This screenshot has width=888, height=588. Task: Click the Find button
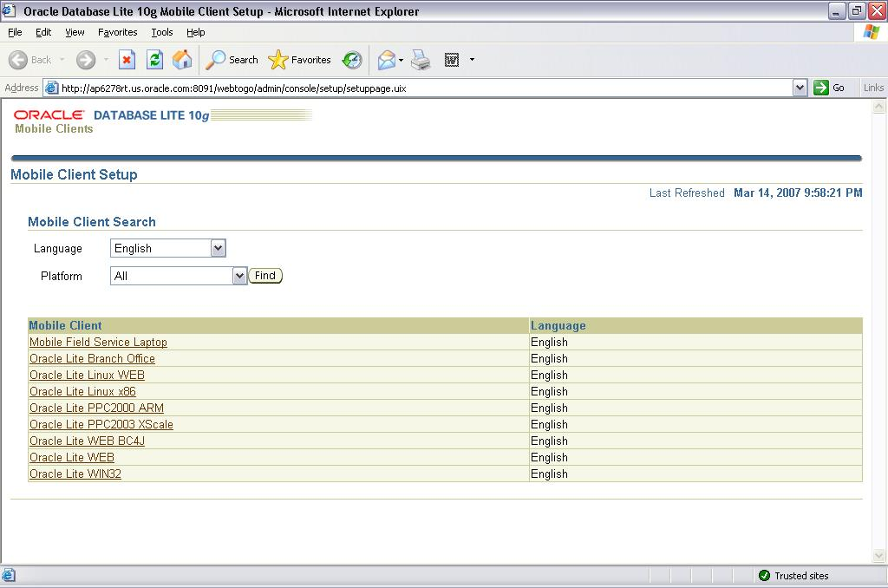coord(265,275)
